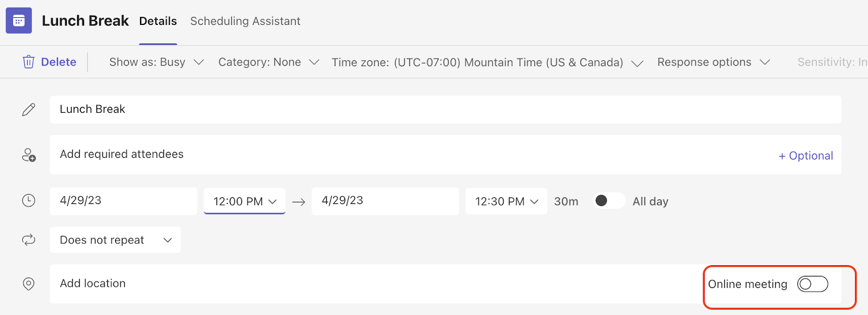The width and height of the screenshot is (868, 315).
Task: Click the + Optional attendees link
Action: pos(806,156)
